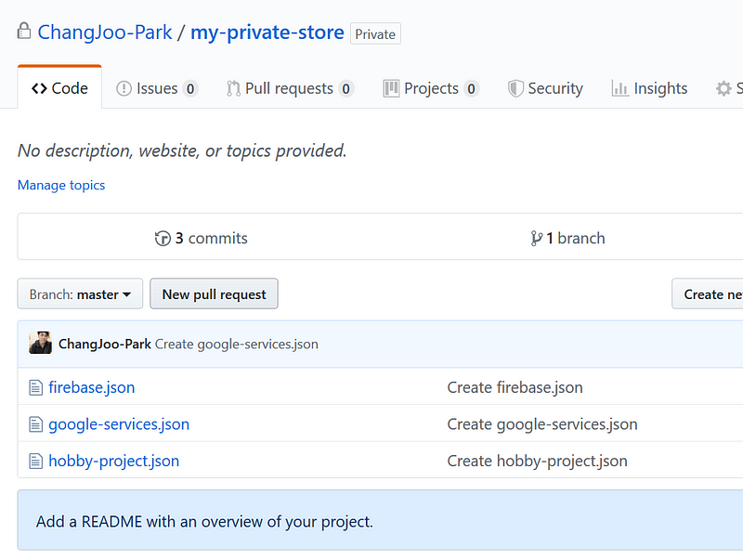743x560 pixels.
Task: Click the Projects board icon
Action: coord(391,88)
